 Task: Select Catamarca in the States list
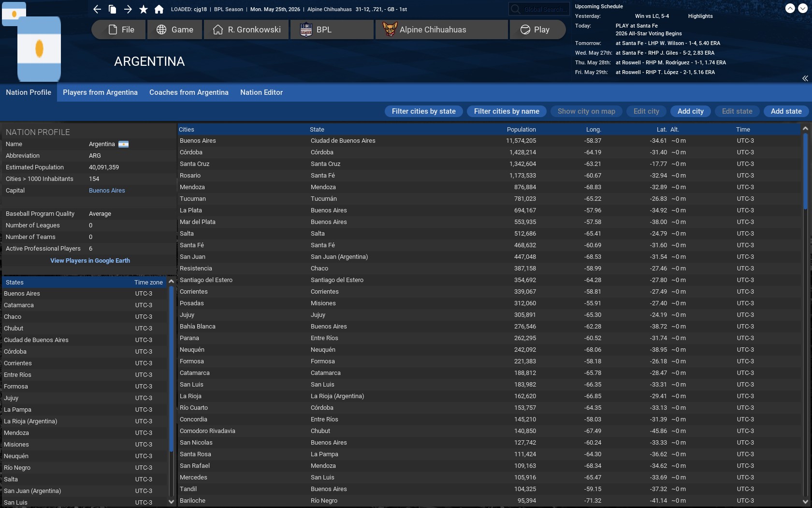coord(85,305)
